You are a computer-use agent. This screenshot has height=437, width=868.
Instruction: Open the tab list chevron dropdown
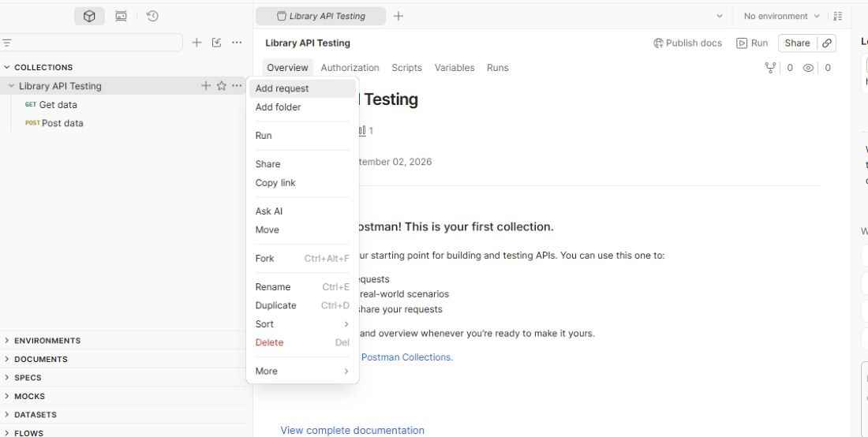pos(719,16)
